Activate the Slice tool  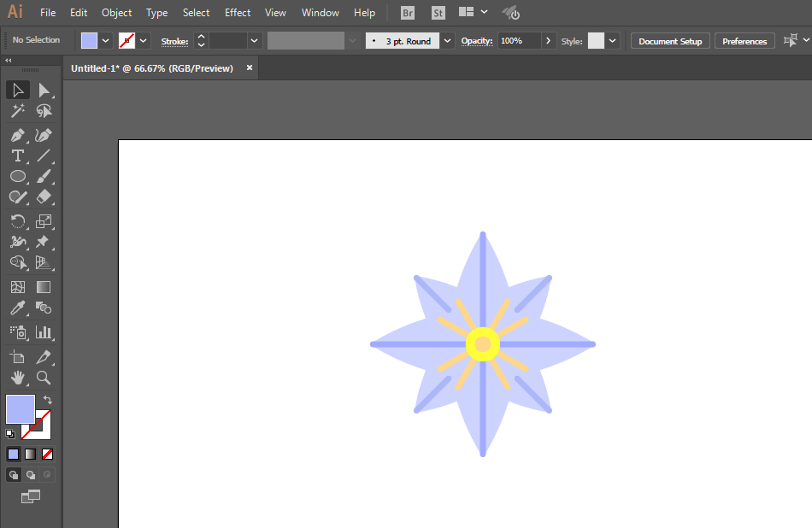point(44,357)
